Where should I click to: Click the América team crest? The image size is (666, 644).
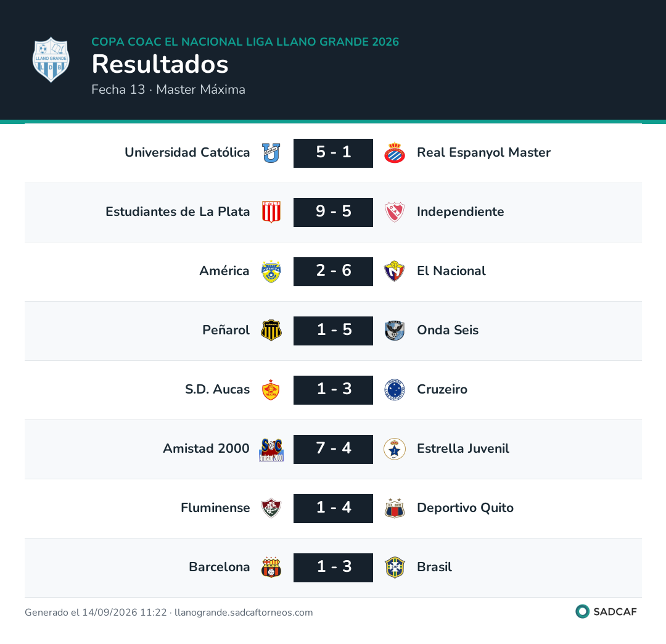coord(271,271)
